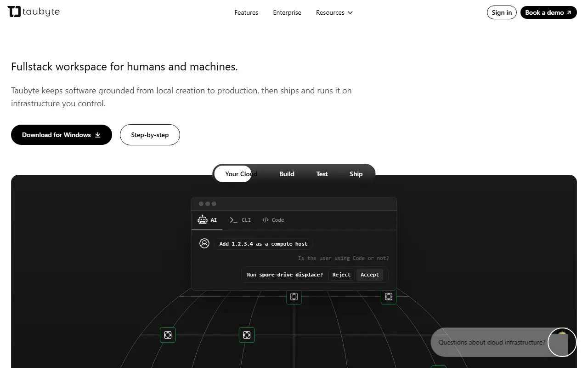The width and height of the screenshot is (588, 368).
Task: Click Download for Windows button
Action: 62,135
